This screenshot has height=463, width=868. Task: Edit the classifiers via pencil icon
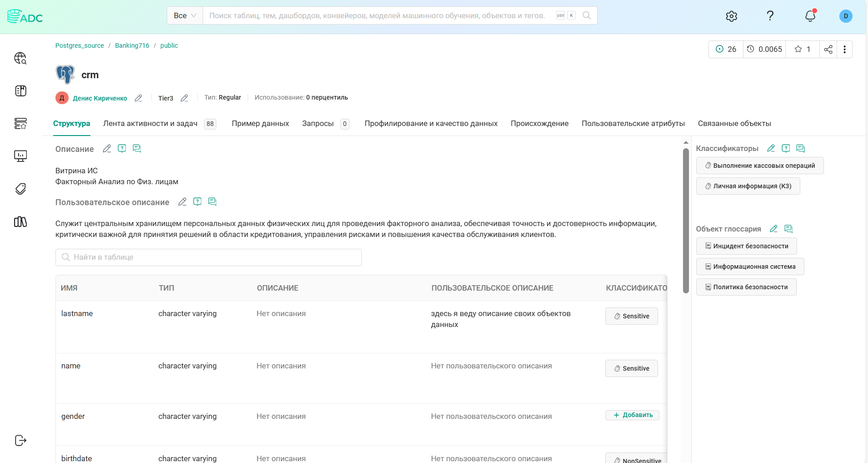point(770,148)
